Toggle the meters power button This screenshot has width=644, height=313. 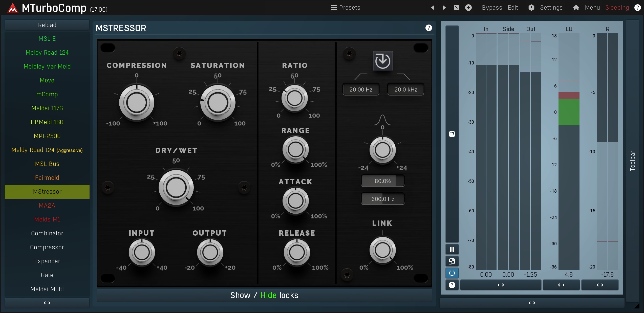coord(452,273)
